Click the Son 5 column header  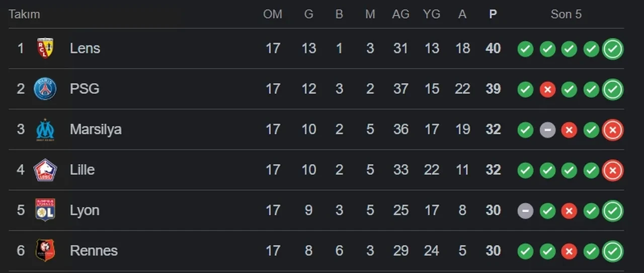[x=566, y=14]
